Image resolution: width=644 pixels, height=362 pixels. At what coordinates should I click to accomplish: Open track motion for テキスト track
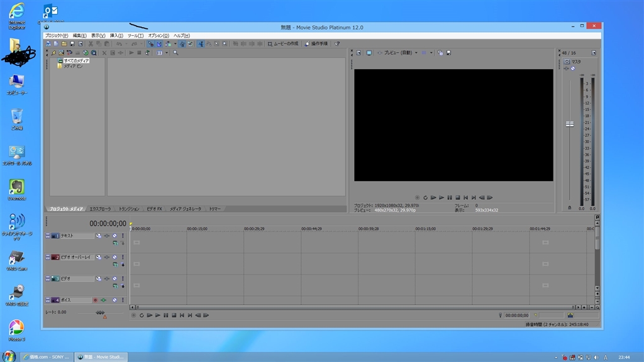coord(99,236)
